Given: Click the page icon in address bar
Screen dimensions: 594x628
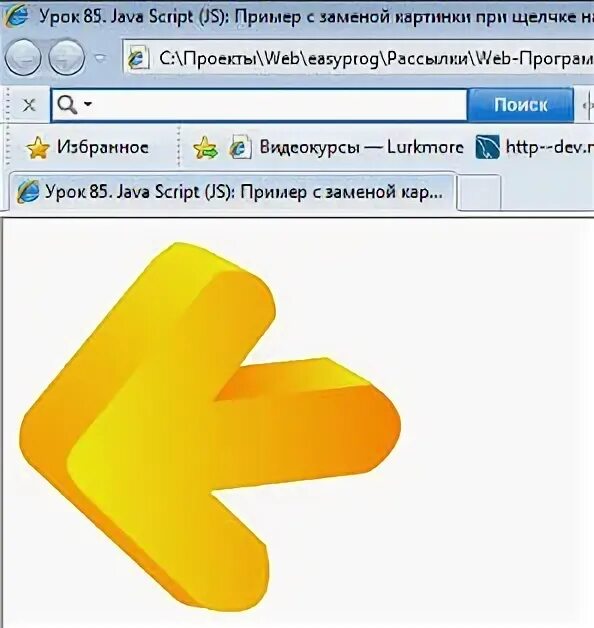Looking at the screenshot, I should pyautogui.click(x=139, y=59).
